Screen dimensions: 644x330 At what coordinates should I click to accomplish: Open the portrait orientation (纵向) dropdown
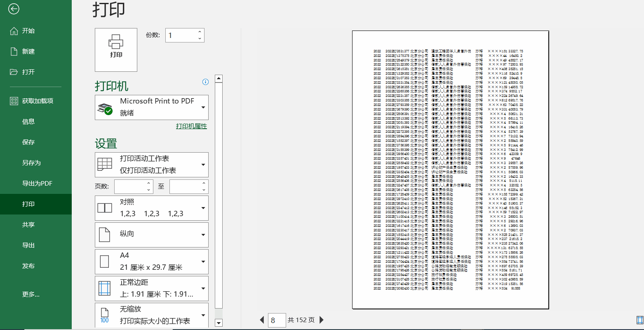point(152,235)
